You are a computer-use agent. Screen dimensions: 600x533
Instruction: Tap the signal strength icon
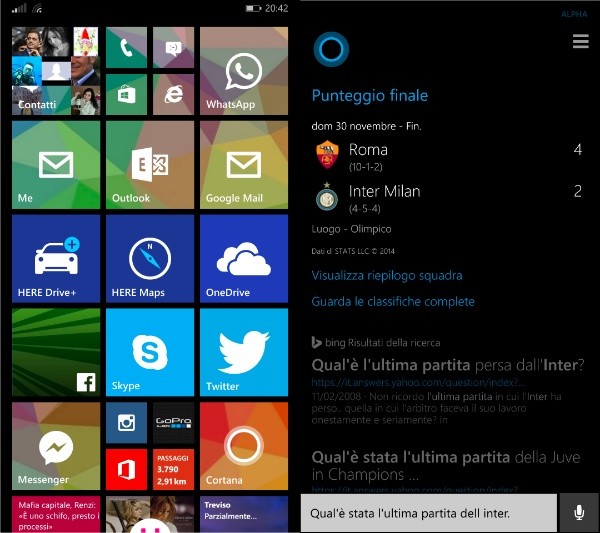click(19, 8)
